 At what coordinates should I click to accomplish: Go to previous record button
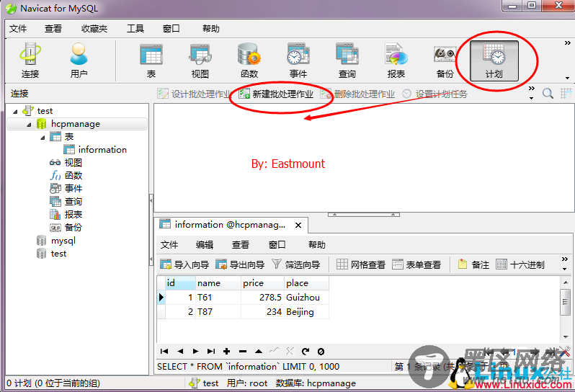[180, 352]
